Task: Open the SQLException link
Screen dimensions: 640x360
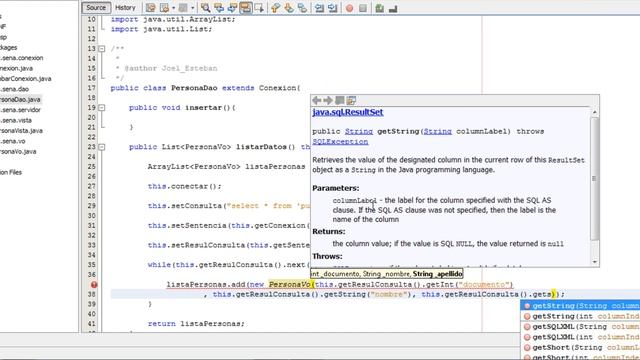Action: pos(340,142)
